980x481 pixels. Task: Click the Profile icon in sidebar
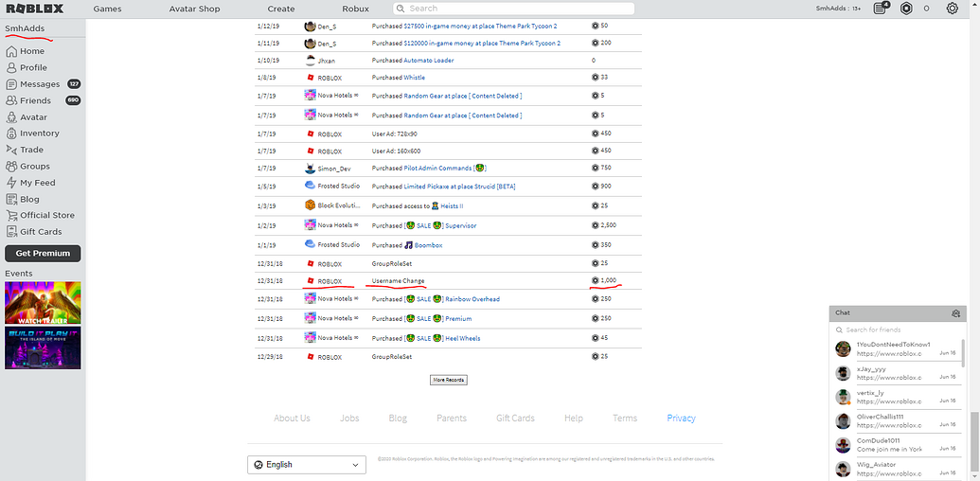click(10, 67)
